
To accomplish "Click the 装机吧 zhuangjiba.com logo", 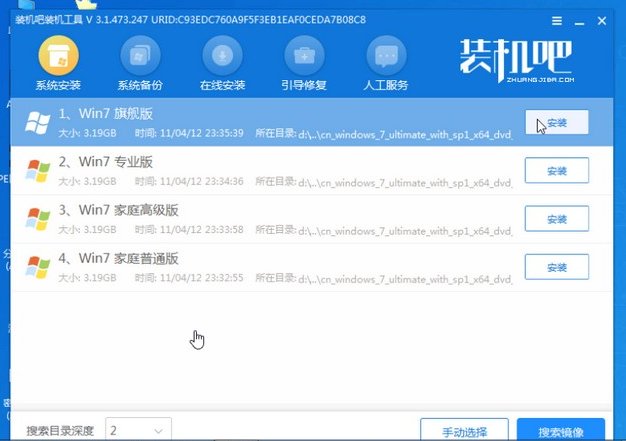I will pyautogui.click(x=517, y=61).
